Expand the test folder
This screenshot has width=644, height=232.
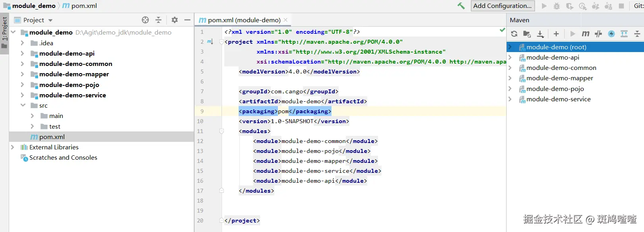pyautogui.click(x=32, y=126)
